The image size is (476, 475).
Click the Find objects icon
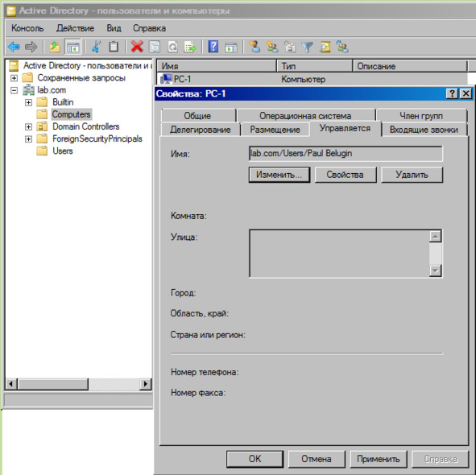tap(325, 47)
